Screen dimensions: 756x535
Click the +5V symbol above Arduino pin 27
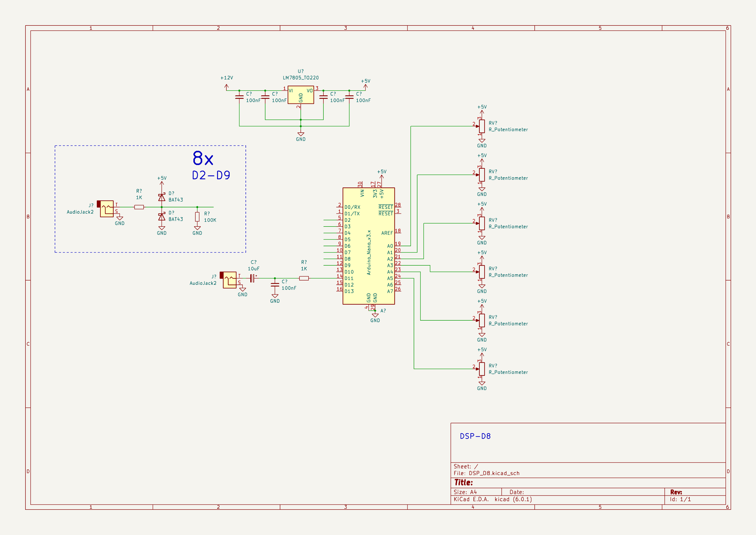point(382,177)
